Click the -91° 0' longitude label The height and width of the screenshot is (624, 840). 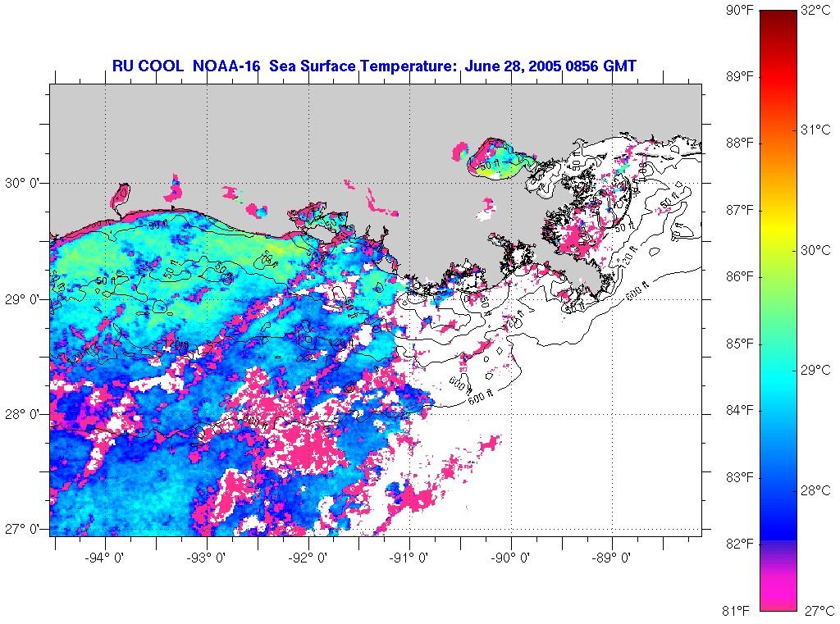(x=410, y=558)
